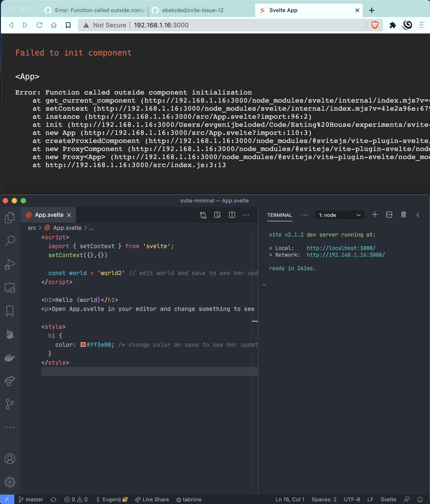Add a new terminal instance

click(374, 215)
